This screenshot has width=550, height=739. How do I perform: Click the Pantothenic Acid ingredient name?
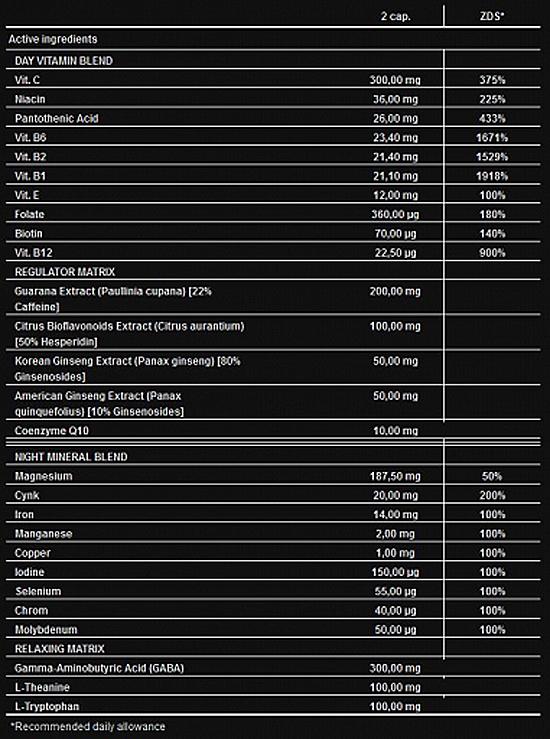pos(57,118)
